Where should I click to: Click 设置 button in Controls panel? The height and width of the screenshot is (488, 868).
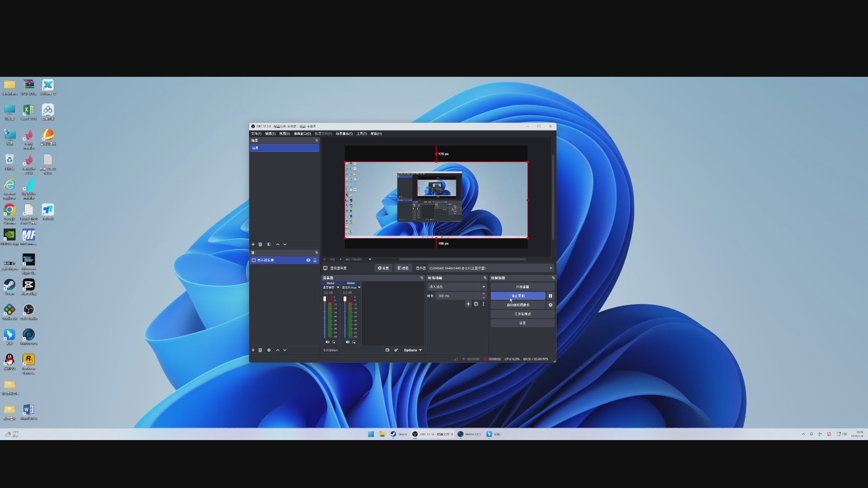click(x=523, y=323)
